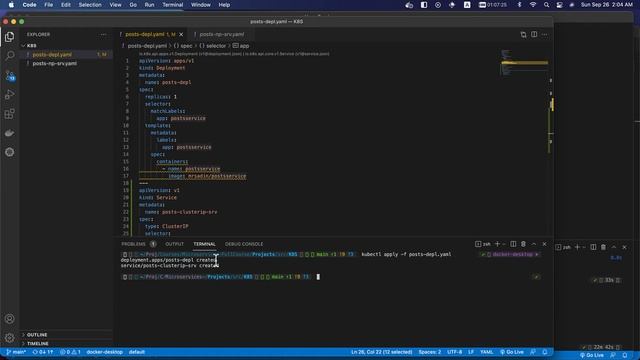The width and height of the screenshot is (640, 360).
Task: Open the Explorer view in the activity bar
Action: point(9,37)
